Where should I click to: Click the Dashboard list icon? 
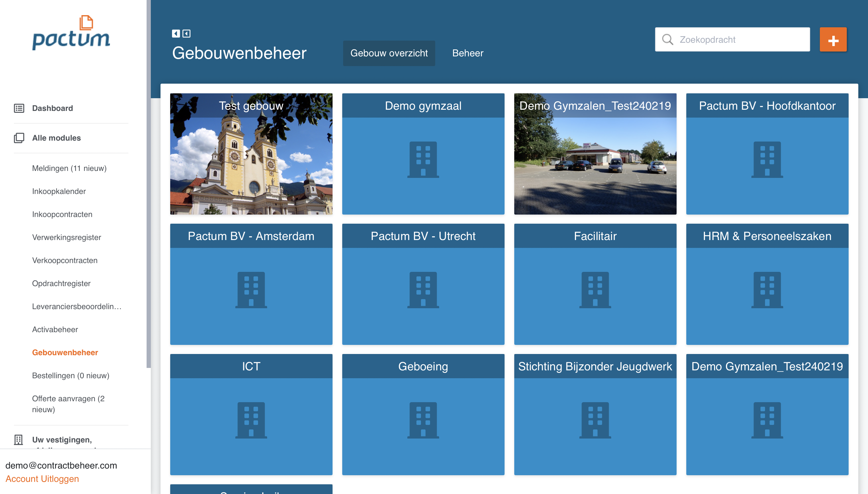pyautogui.click(x=19, y=108)
